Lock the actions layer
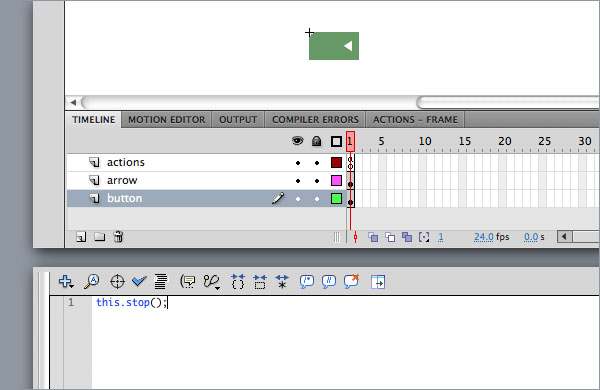The image size is (600, 390). (317, 163)
